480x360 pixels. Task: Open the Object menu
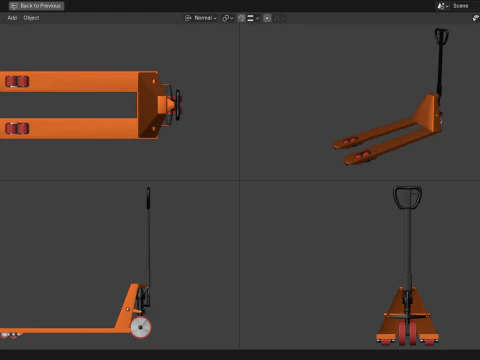click(x=31, y=18)
